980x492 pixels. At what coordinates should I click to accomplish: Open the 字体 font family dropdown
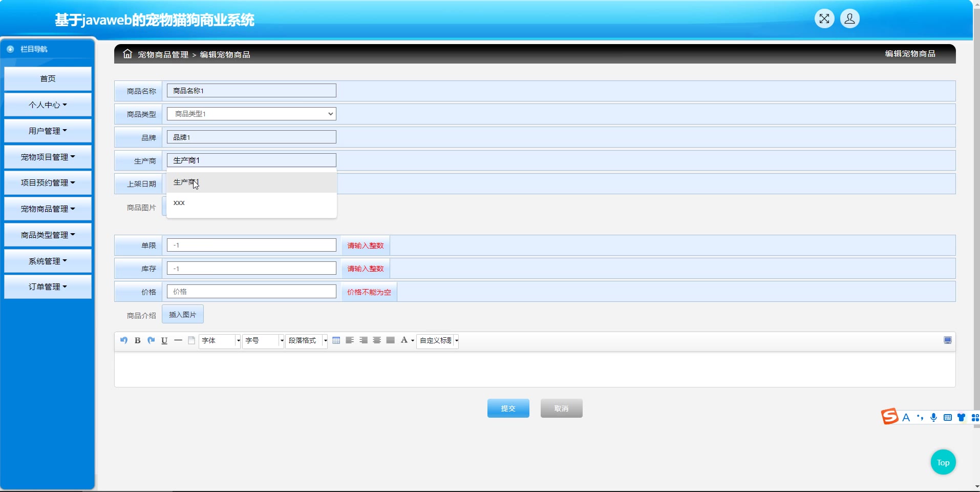220,341
